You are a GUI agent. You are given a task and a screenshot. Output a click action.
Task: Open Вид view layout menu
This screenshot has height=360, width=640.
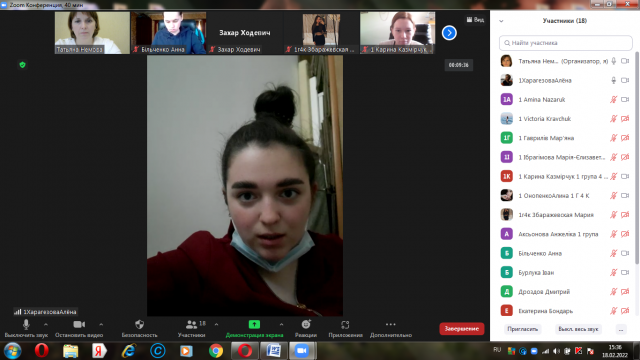point(476,20)
